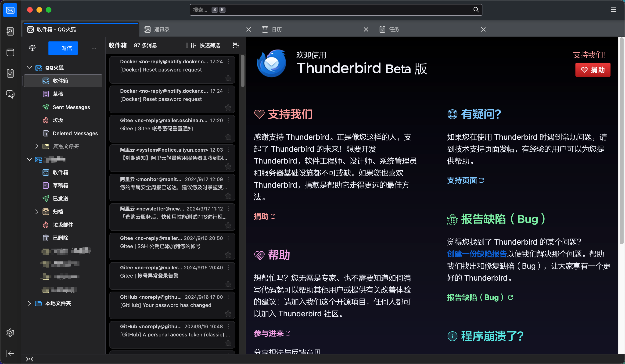Collapse the spaces toolbar
The image size is (625, 364).
click(x=10, y=353)
